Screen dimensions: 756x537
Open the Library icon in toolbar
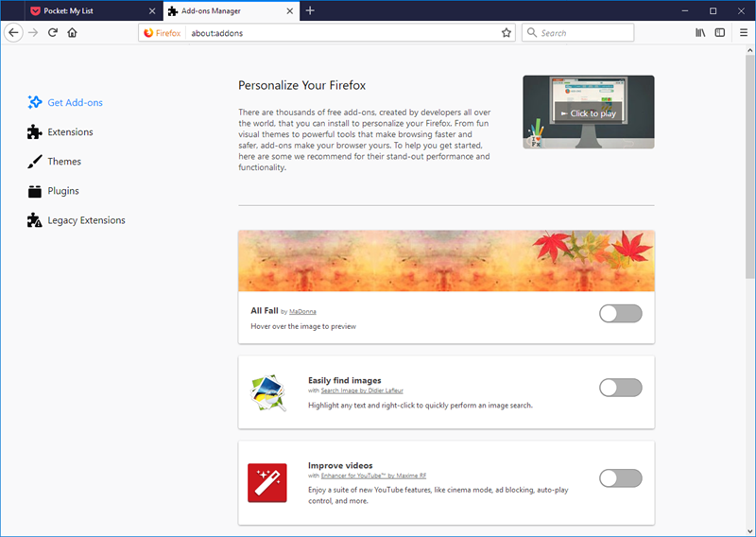click(x=700, y=32)
